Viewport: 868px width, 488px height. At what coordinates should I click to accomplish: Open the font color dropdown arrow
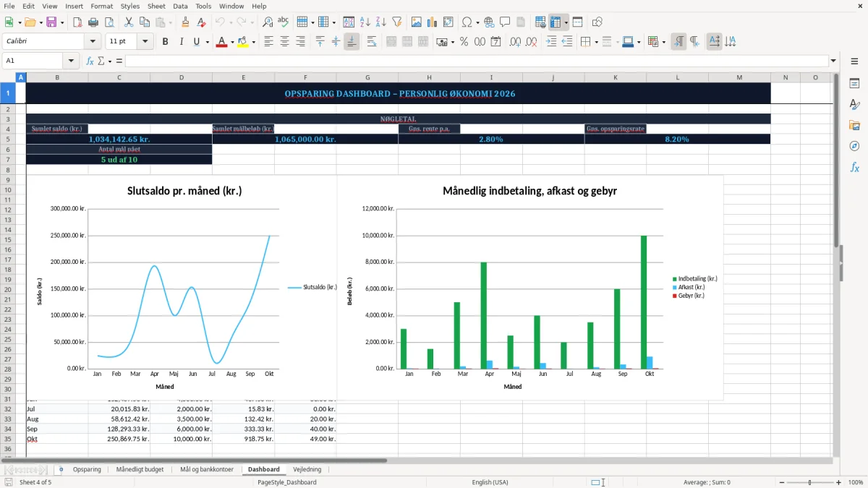[x=232, y=42]
